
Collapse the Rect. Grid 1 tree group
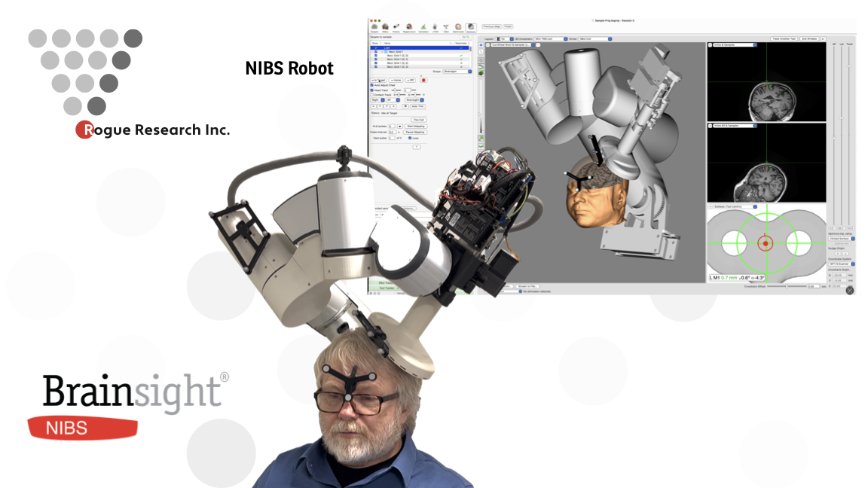[x=384, y=51]
